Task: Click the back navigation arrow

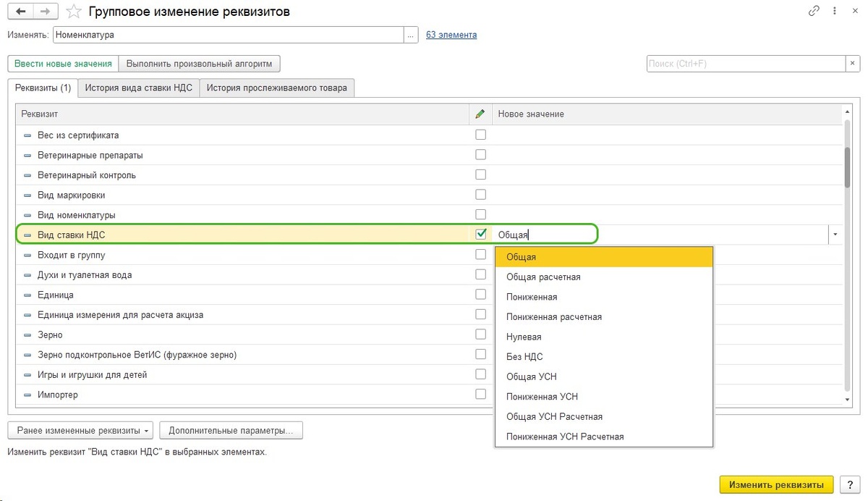Action: pos(20,12)
